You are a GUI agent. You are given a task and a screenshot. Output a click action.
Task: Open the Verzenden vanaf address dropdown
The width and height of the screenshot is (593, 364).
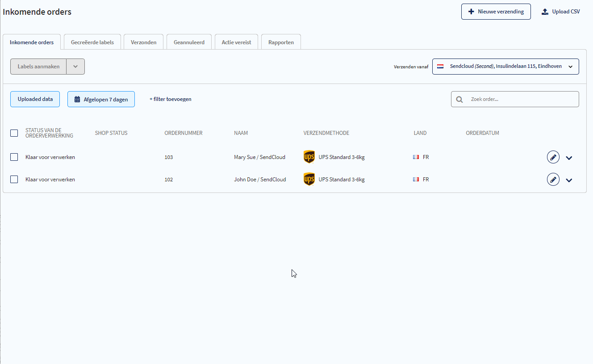pos(505,67)
